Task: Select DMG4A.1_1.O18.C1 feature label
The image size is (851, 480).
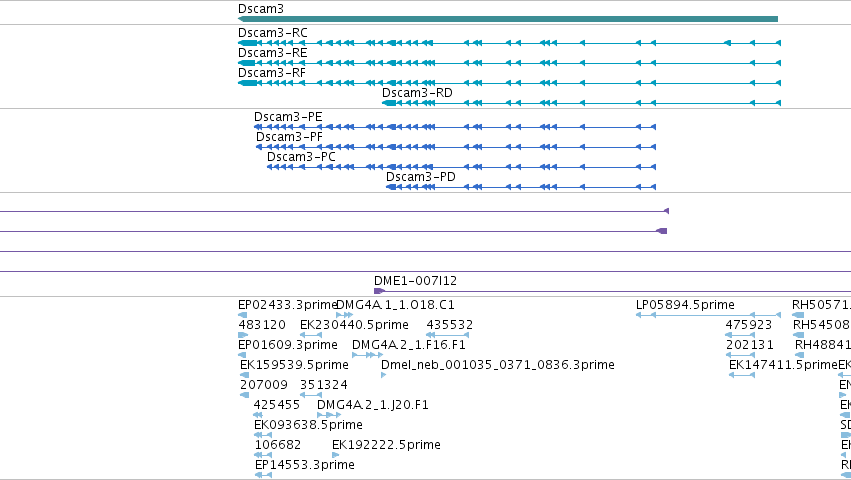Action: (x=396, y=305)
